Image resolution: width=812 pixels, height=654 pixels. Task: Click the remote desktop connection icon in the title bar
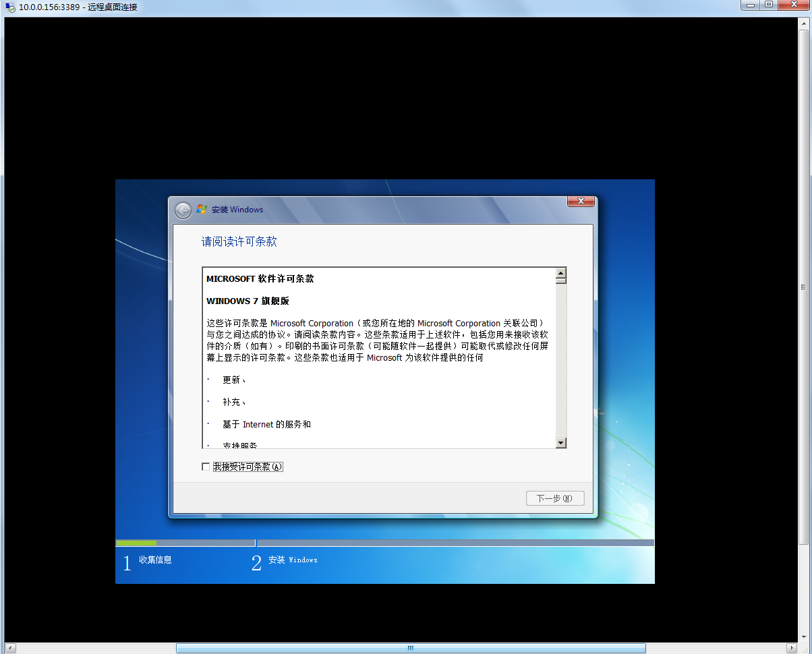click(x=10, y=7)
